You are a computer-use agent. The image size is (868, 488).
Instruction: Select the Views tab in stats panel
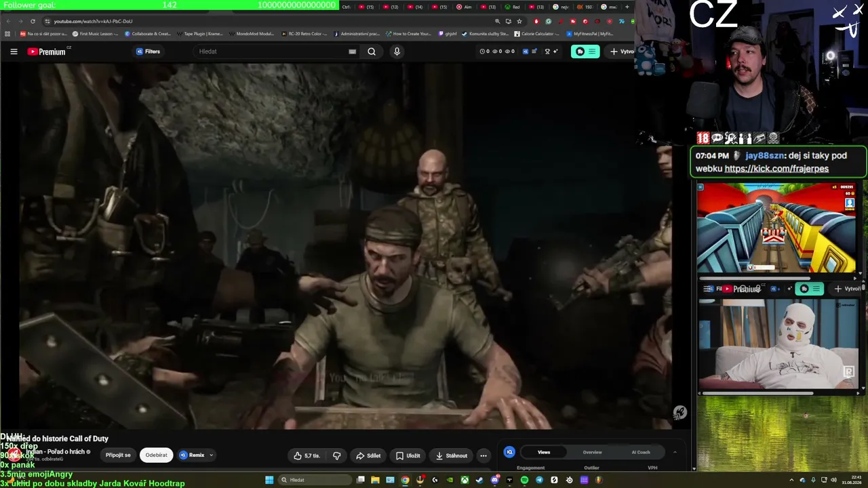tap(544, 452)
